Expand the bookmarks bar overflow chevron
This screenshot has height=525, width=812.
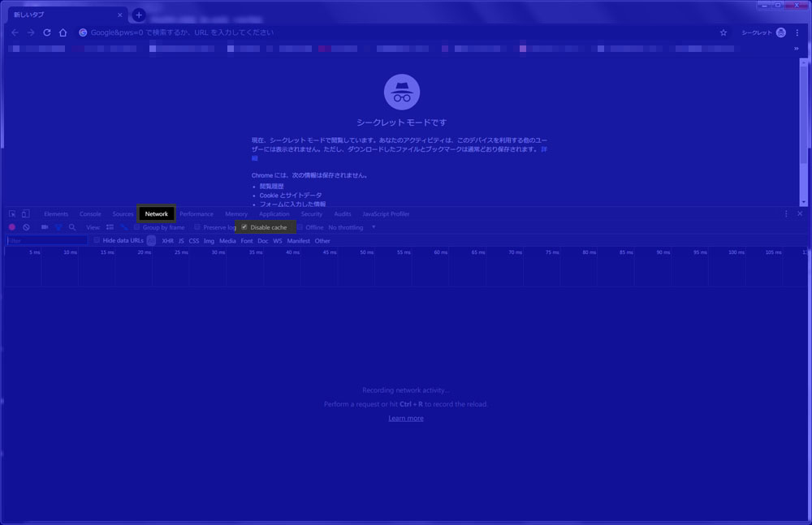(796, 49)
